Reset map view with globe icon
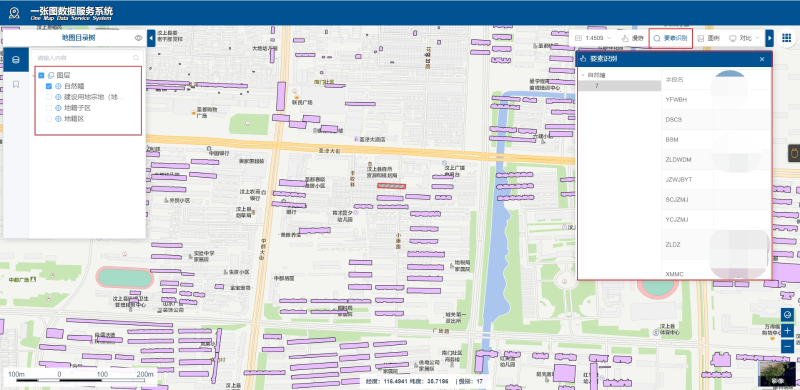800x390 pixels. coord(787,315)
